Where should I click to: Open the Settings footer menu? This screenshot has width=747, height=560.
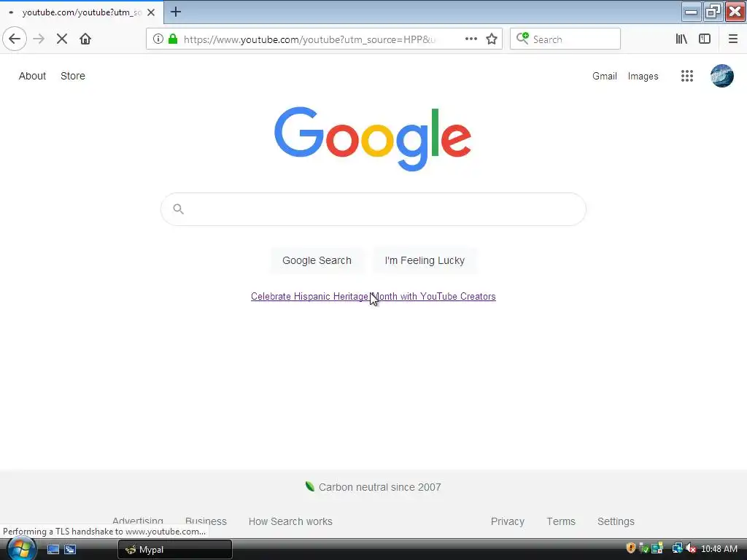616,521
